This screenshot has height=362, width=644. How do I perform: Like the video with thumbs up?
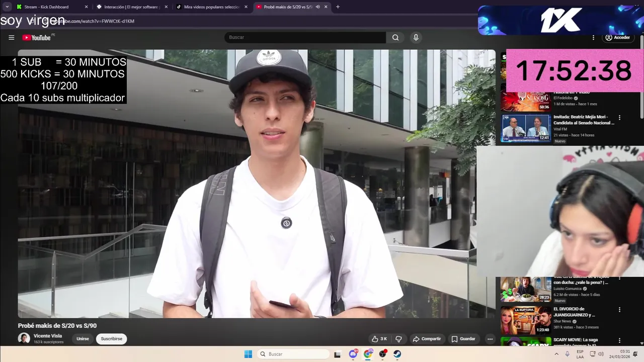click(379, 339)
